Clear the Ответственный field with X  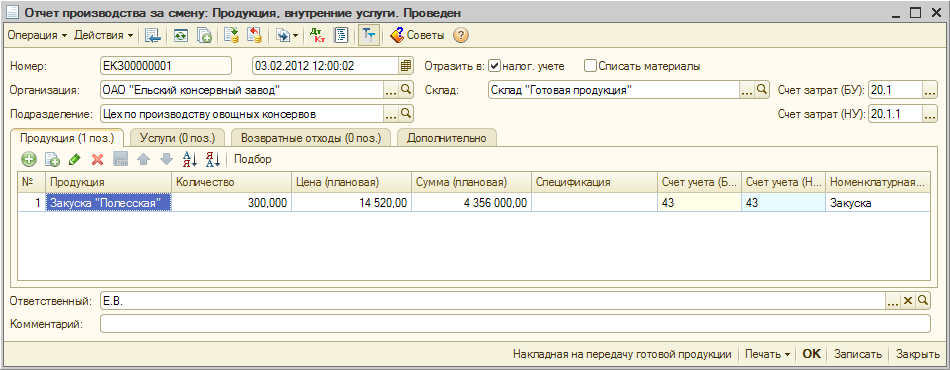[x=908, y=300]
